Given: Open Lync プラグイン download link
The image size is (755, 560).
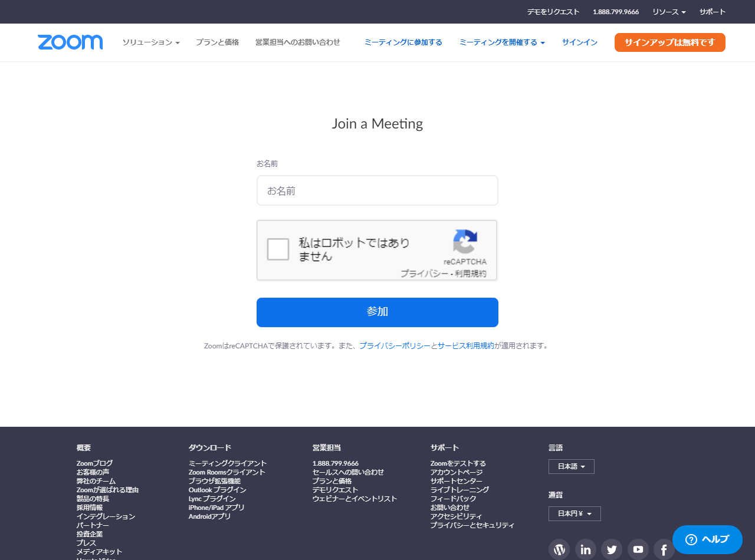Looking at the screenshot, I should pos(212,499).
